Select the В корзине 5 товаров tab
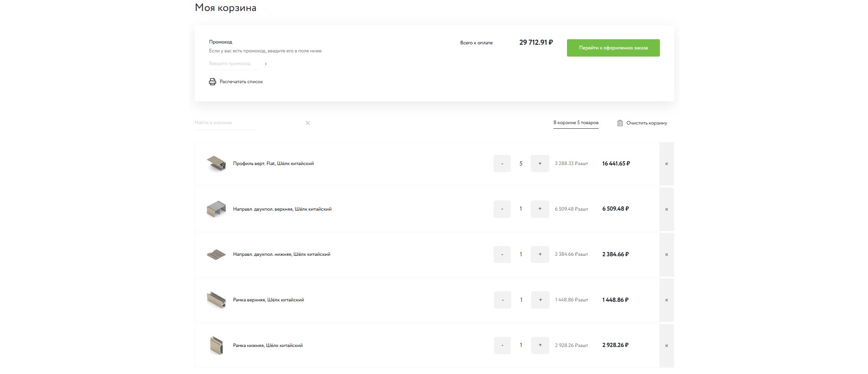 (576, 123)
